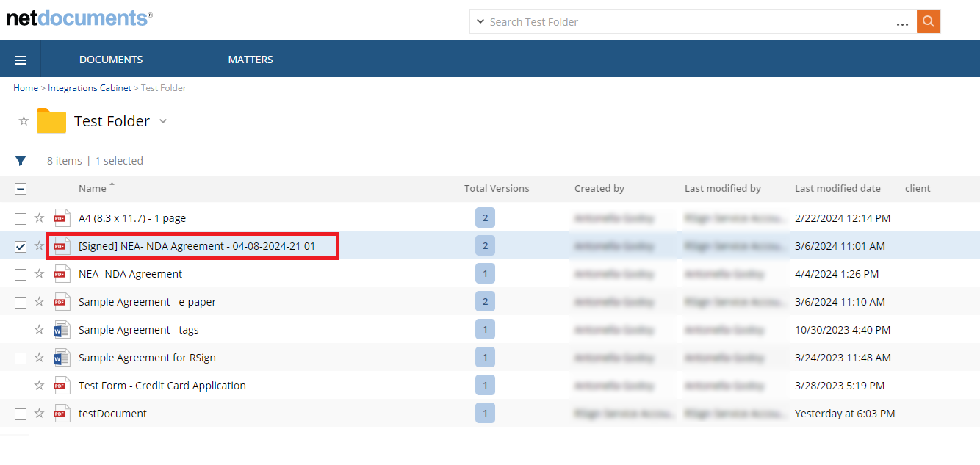980x465 pixels.
Task: Star the A4 (8.3 x 11.7) document
Action: pyautogui.click(x=40, y=217)
